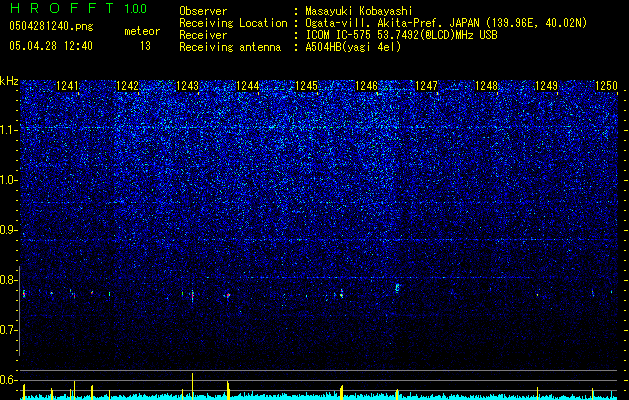Click the meteor count label
Image resolution: width=629 pixels, height=400 pixels.
142,31
